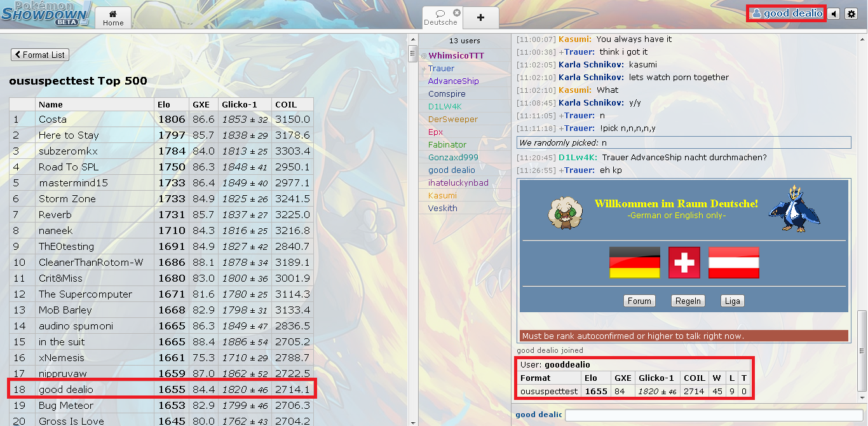Click the plus icon to join a room
Image resolution: width=868 pixels, height=426 pixels.
480,18
